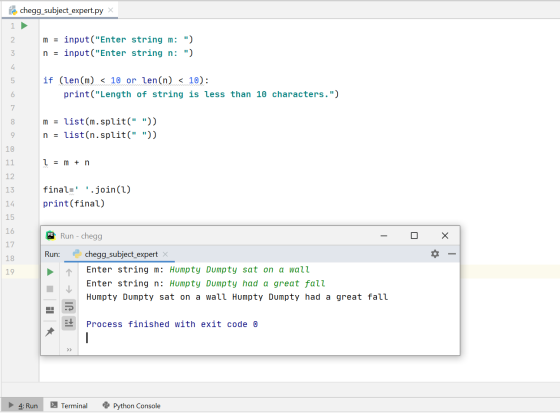
Task: Click the output line 'Humpty Dumpty sat on a wall Humpty Dumpty...'
Action: pyautogui.click(x=237, y=297)
